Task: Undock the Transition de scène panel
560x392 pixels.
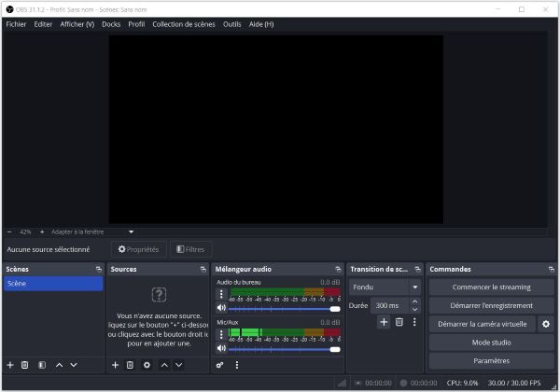Action: (417, 269)
